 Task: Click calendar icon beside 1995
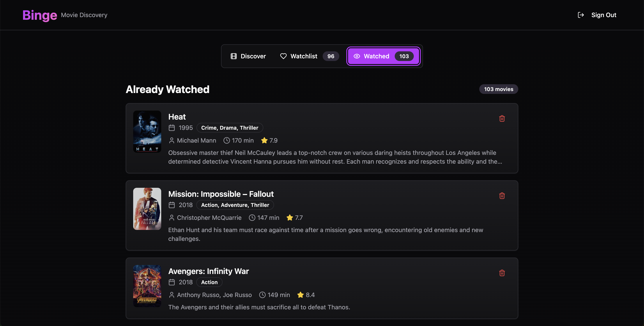click(172, 128)
